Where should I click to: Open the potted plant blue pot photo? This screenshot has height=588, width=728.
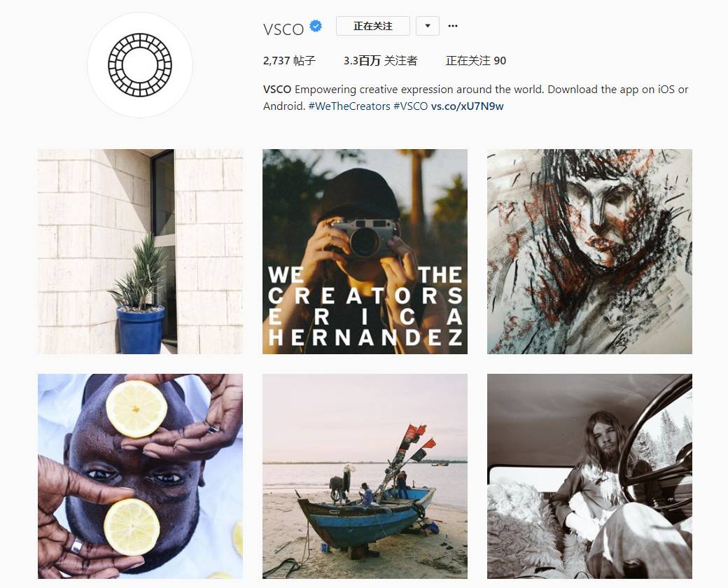coord(140,252)
